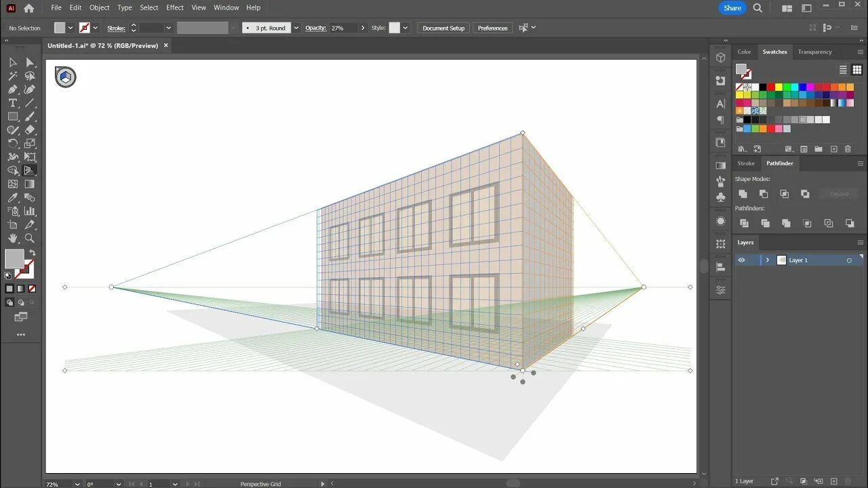
Task: Click the Unite shape mode icon
Action: (x=743, y=194)
